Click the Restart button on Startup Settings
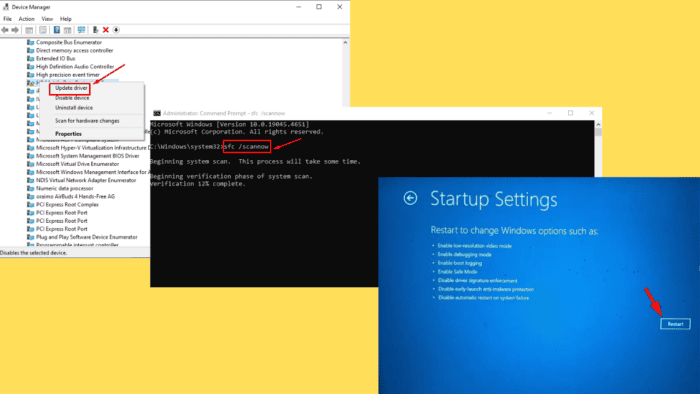 [675, 324]
